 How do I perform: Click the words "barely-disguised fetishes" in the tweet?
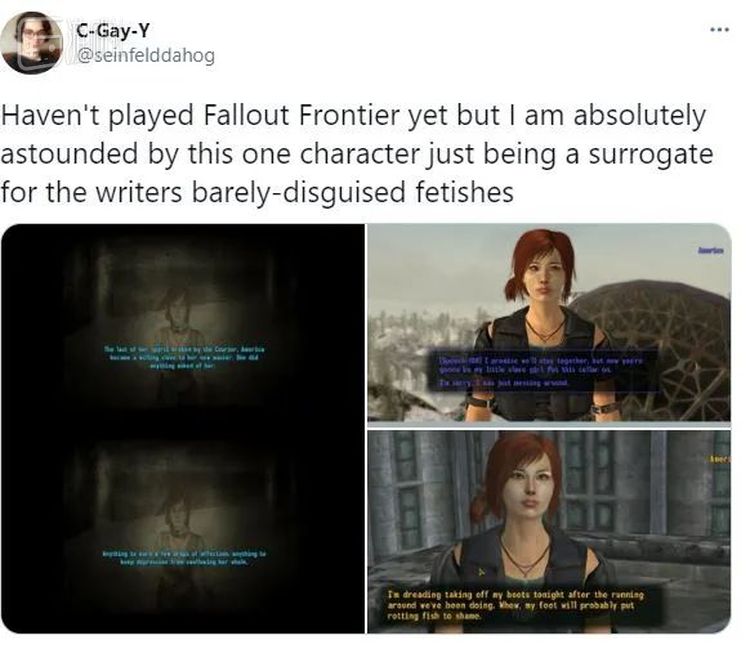coord(353,192)
